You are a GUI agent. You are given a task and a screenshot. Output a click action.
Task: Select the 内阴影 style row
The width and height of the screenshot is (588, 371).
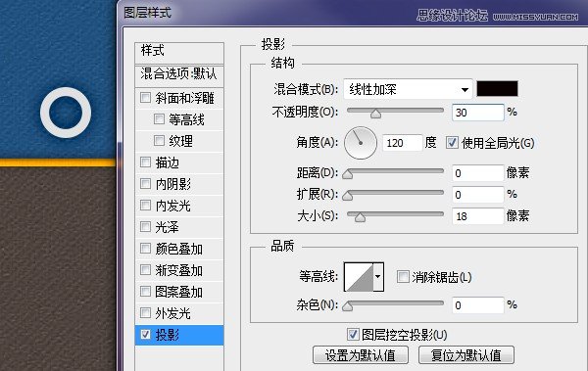click(179, 184)
